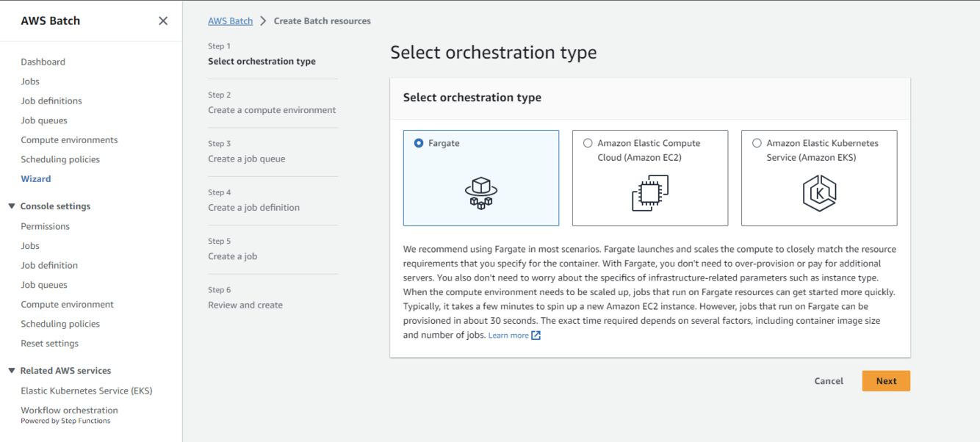Select Amazon Elastic Compute Cloud radio option
The image size is (980, 442).
pos(588,143)
